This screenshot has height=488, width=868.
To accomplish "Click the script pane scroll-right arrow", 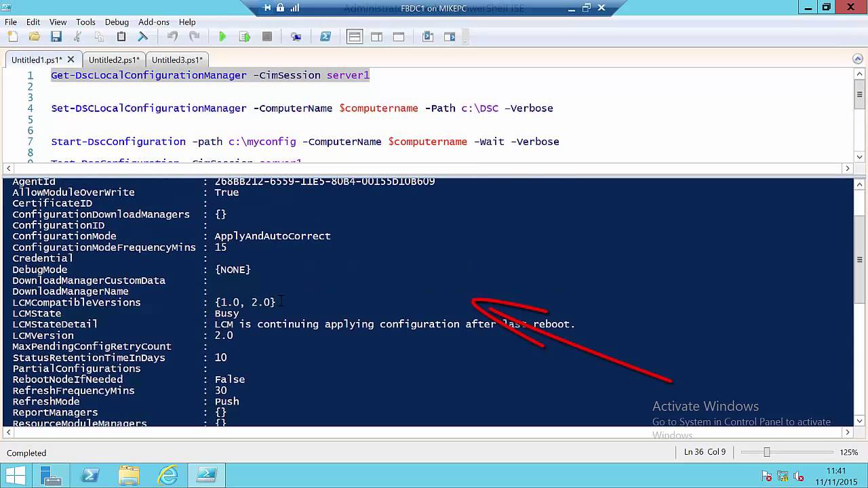I will pos(848,168).
